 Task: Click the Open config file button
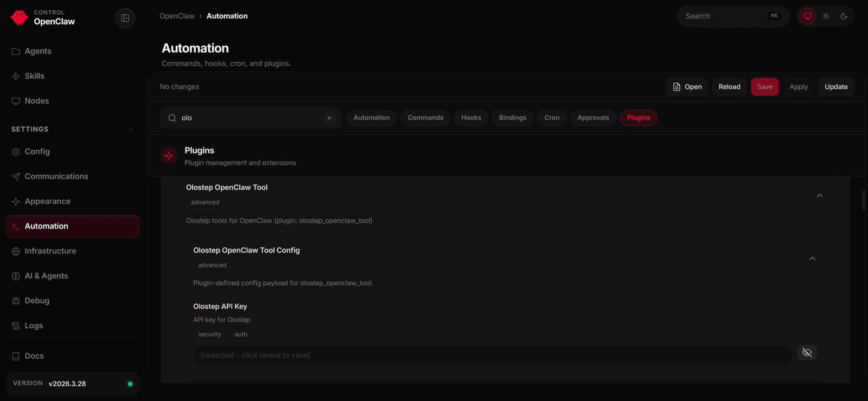687,87
